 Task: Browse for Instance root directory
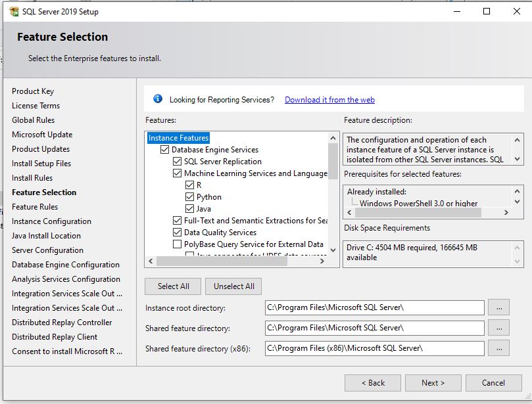point(500,307)
